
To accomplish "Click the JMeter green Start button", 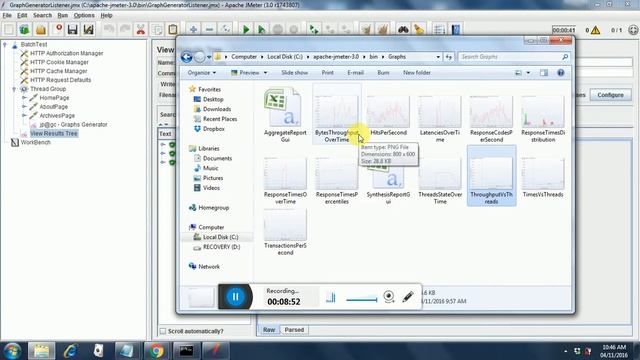I will 246,29.
